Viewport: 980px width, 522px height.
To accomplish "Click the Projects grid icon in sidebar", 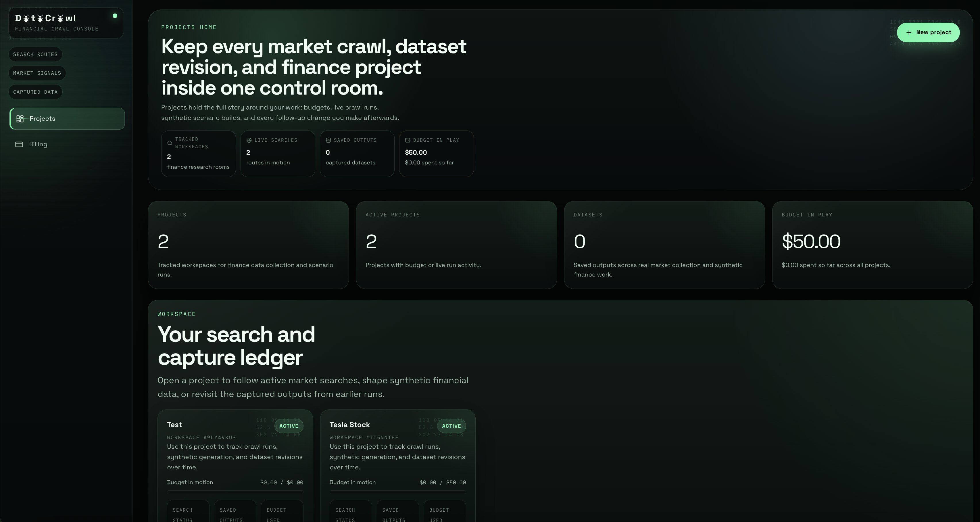I will (x=20, y=119).
